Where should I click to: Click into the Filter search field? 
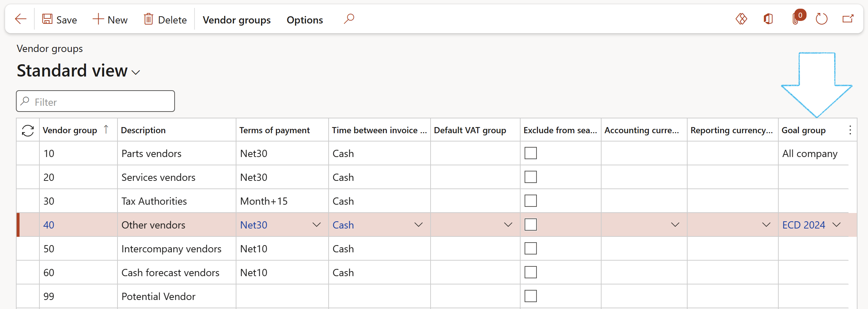(95, 102)
